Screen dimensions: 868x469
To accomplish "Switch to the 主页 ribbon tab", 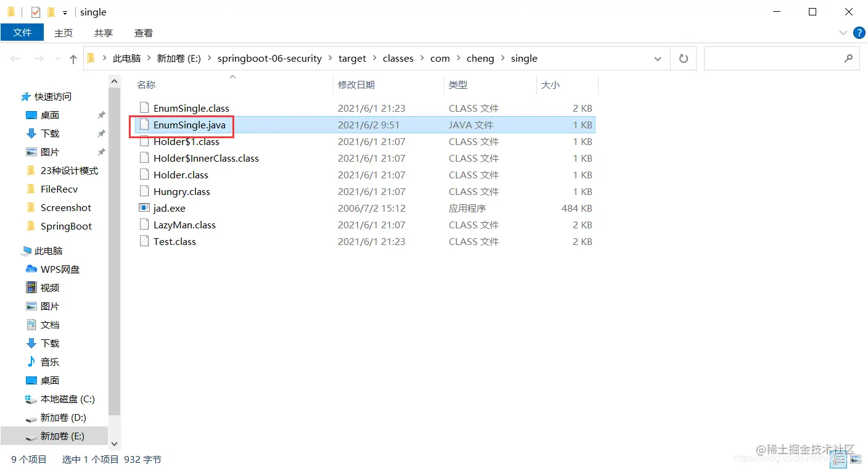I will pyautogui.click(x=63, y=33).
